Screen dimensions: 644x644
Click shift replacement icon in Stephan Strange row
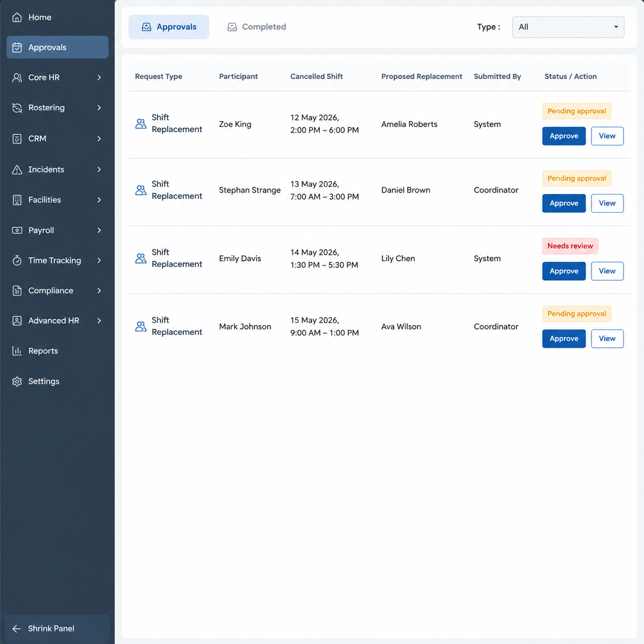coord(141,190)
